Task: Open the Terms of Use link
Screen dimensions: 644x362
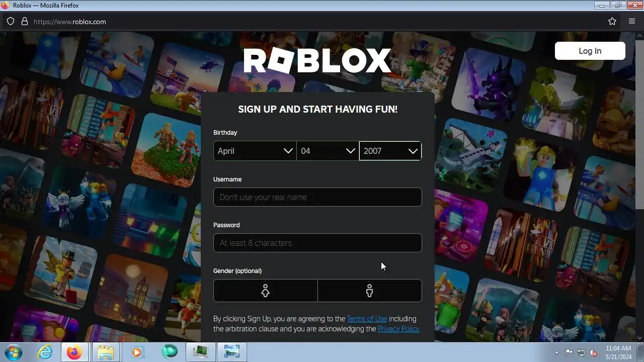Action: (367, 319)
